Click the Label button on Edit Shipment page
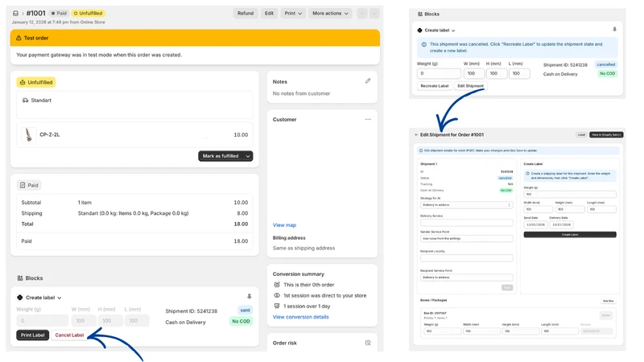 (x=581, y=134)
